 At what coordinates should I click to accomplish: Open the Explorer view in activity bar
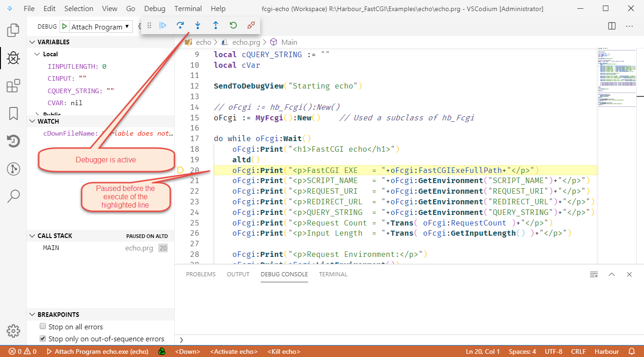coord(13,30)
